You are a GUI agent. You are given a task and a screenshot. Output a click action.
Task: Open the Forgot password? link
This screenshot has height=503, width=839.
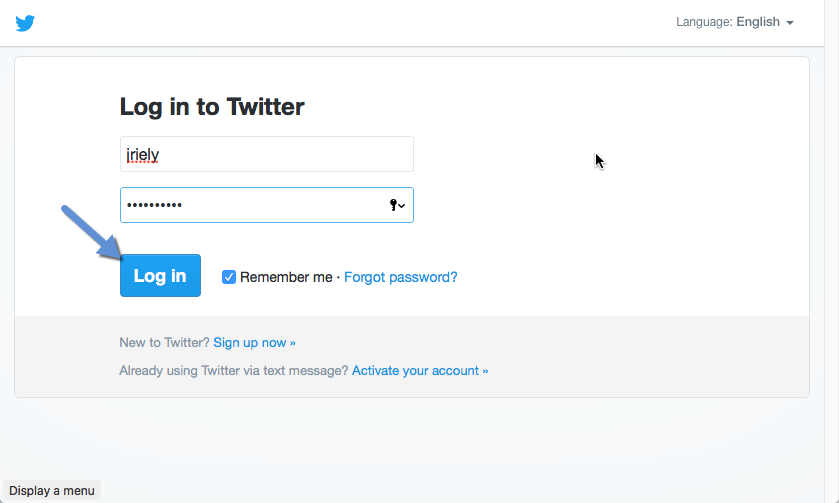pyautogui.click(x=400, y=277)
